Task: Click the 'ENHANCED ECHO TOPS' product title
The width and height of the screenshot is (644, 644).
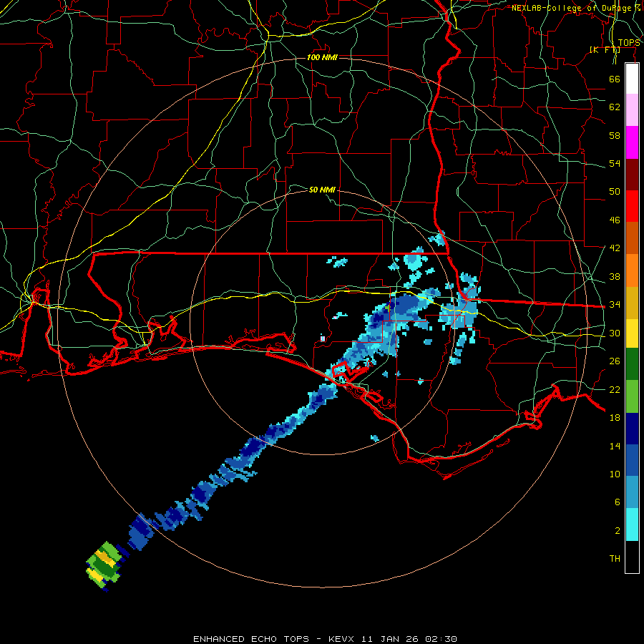Action: [x=251, y=639]
